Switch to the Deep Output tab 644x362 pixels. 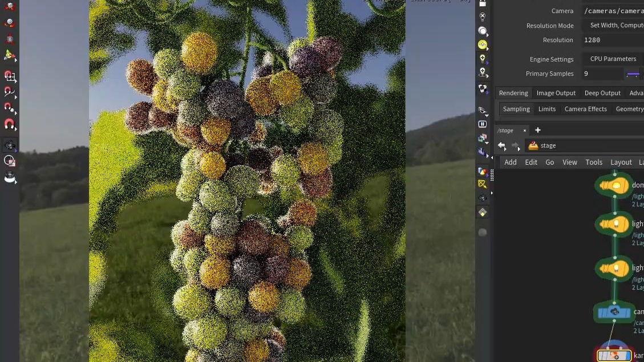602,93
